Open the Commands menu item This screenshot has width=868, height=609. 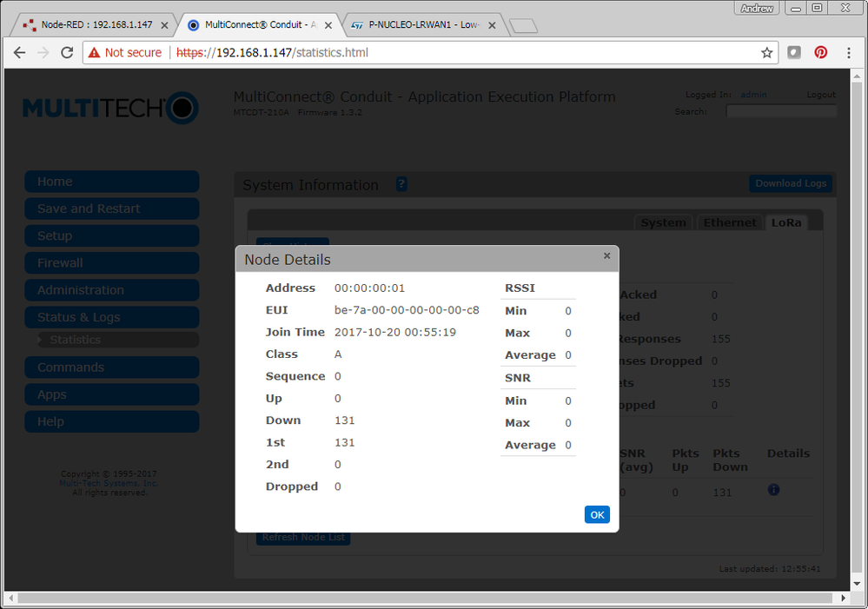pyautogui.click(x=112, y=367)
